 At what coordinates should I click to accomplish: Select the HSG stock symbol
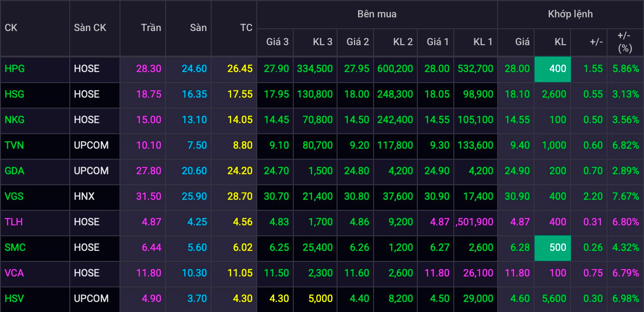point(15,94)
